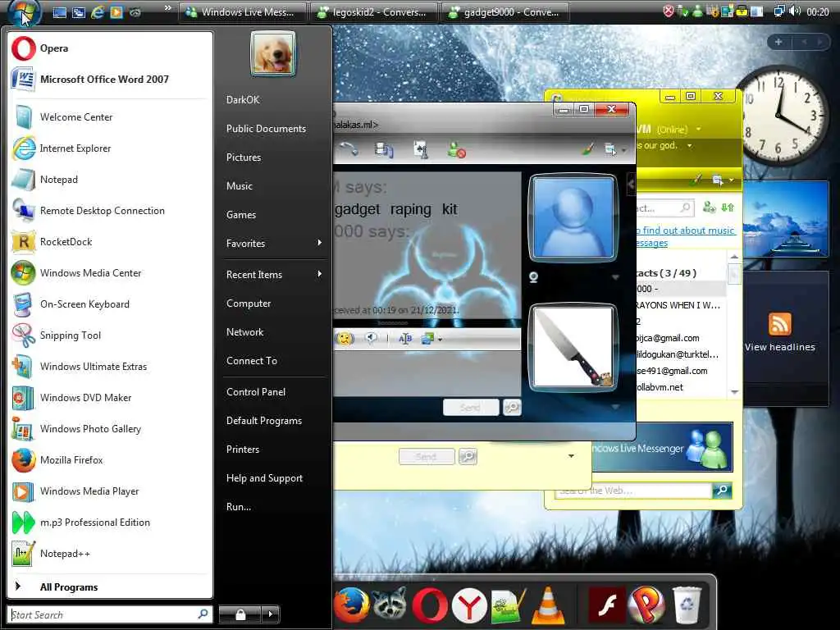
Task: Open Windows Ultimate Extras
Action: [x=109, y=367]
